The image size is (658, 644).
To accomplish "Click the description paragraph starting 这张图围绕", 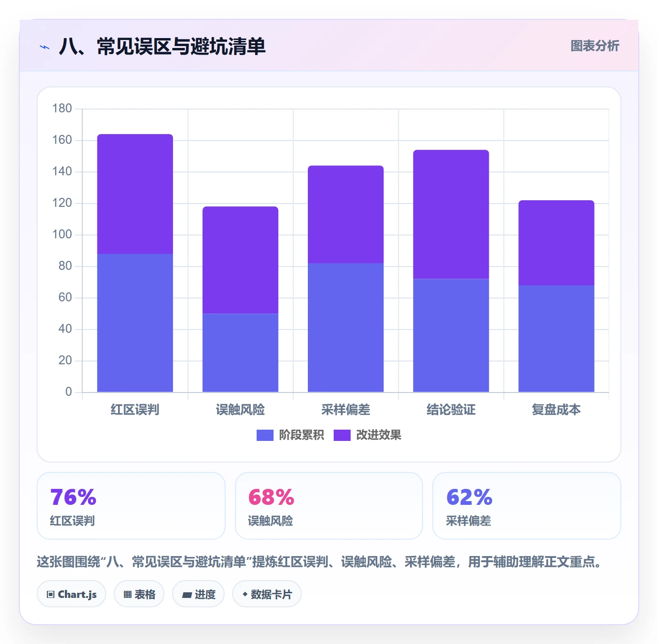I will coord(319,562).
